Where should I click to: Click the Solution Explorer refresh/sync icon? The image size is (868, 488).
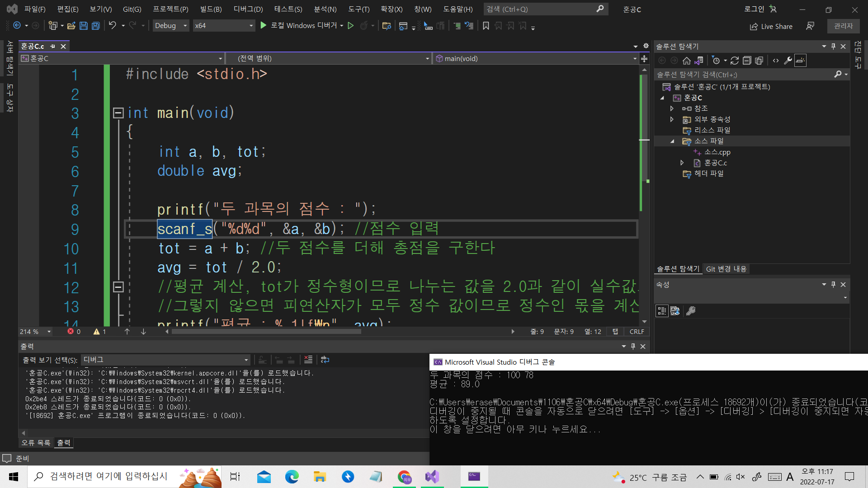tap(735, 61)
